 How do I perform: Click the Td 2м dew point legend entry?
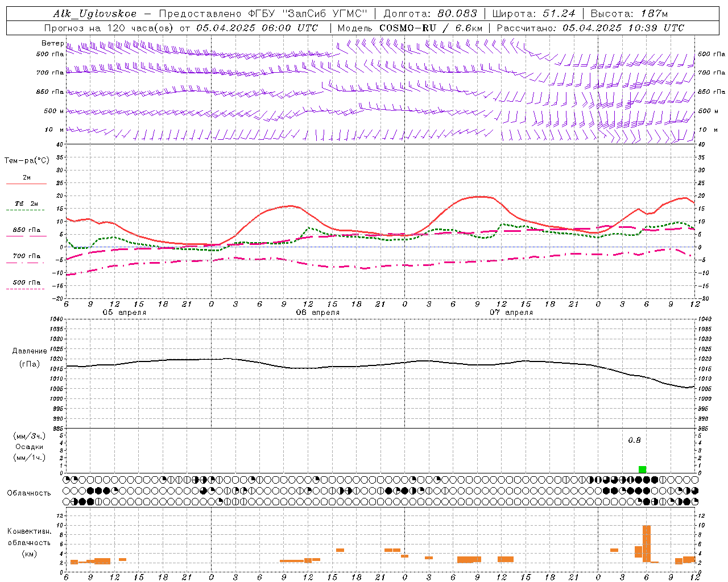point(26,203)
